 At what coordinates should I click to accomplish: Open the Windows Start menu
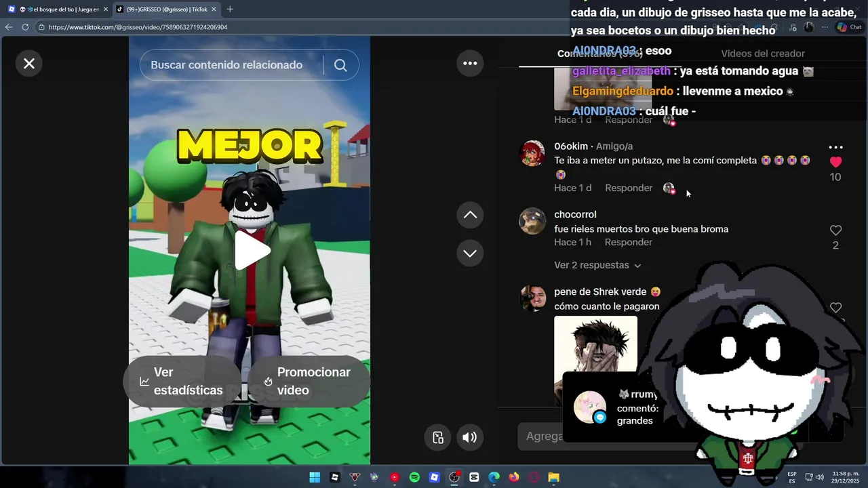click(315, 477)
